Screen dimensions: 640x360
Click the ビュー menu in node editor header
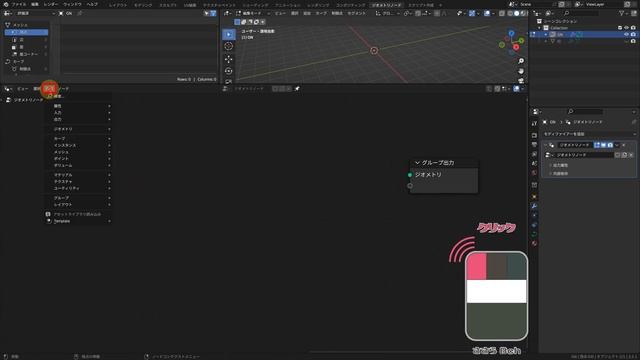22,89
